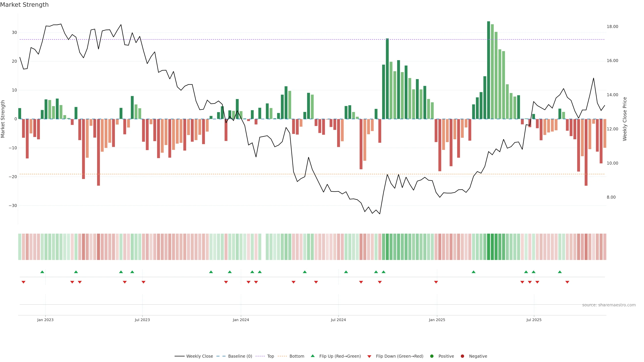The height and width of the screenshot is (362, 644).
Task: Click the Positive green circle legend icon
Action: (432, 356)
